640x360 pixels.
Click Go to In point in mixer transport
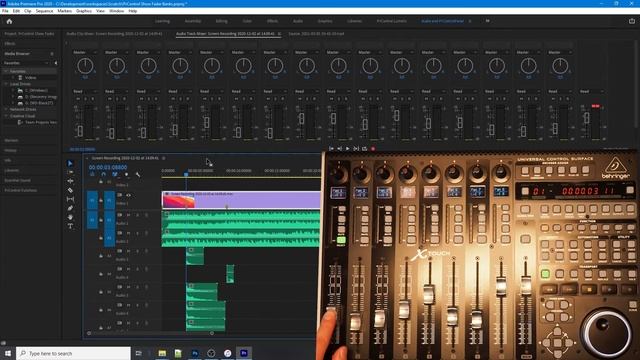(x=331, y=149)
